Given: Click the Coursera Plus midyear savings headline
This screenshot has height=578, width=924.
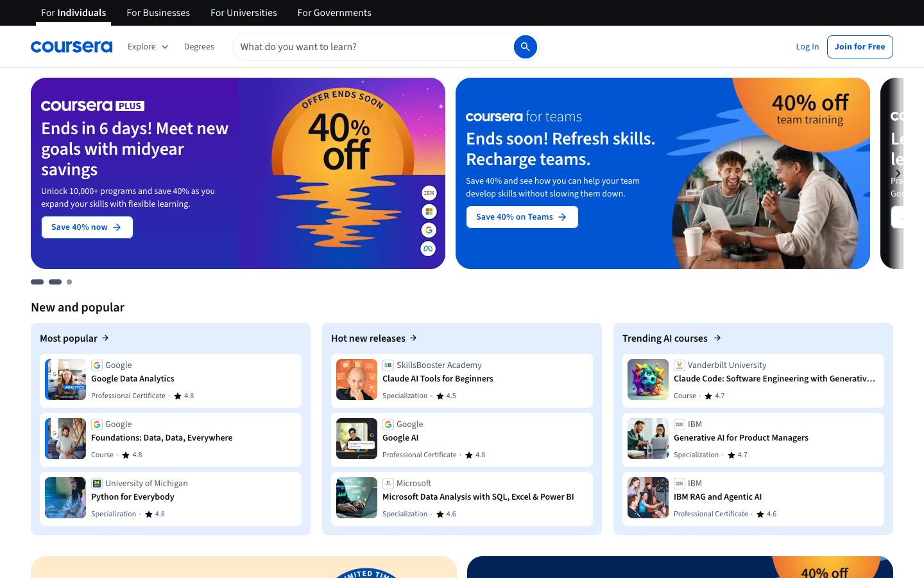Looking at the screenshot, I should coord(135,149).
